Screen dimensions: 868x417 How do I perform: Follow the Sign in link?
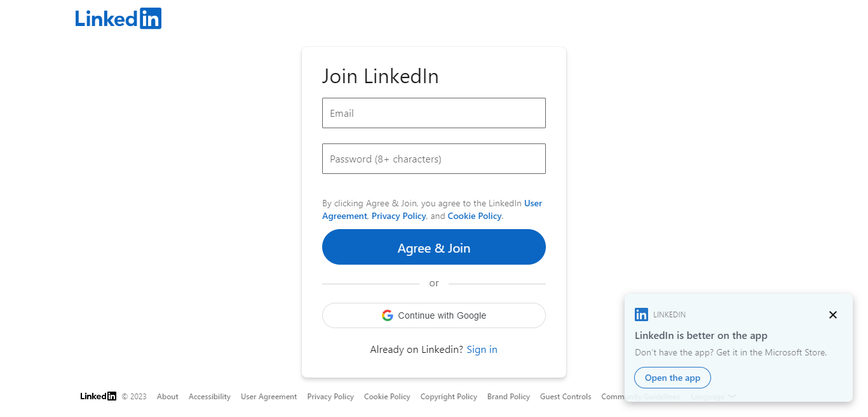[x=482, y=349]
